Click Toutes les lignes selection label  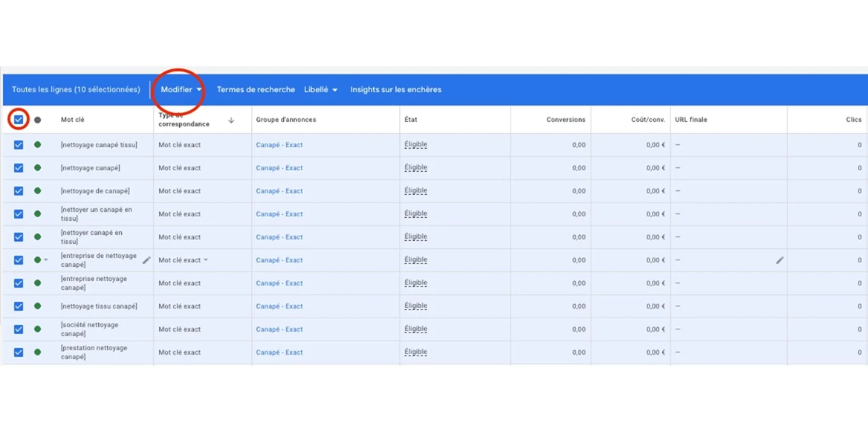pyautogui.click(x=76, y=89)
